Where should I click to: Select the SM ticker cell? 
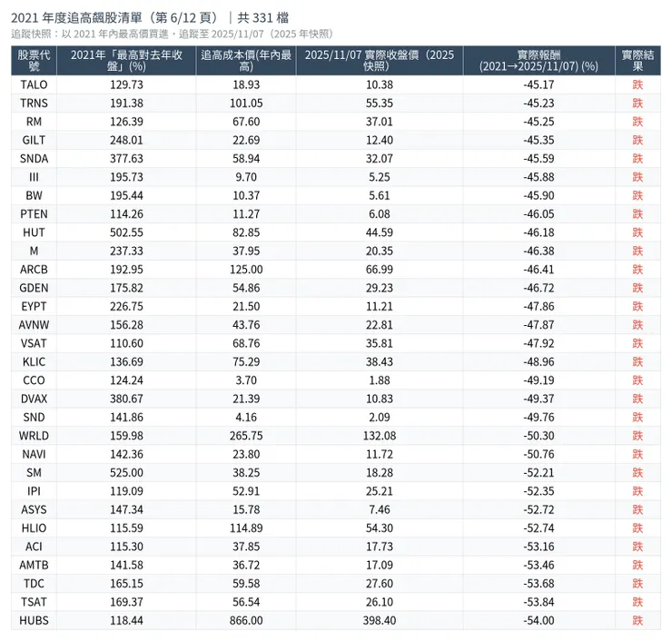[34, 473]
